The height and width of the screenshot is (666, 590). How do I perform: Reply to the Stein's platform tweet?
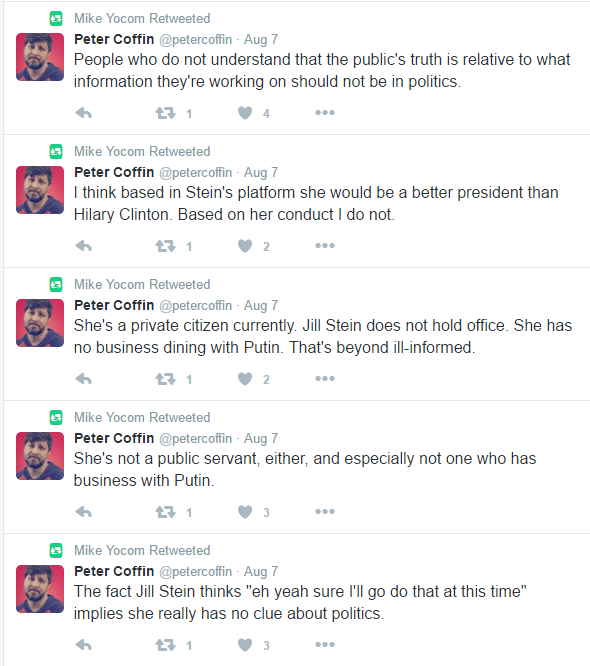tap(84, 246)
